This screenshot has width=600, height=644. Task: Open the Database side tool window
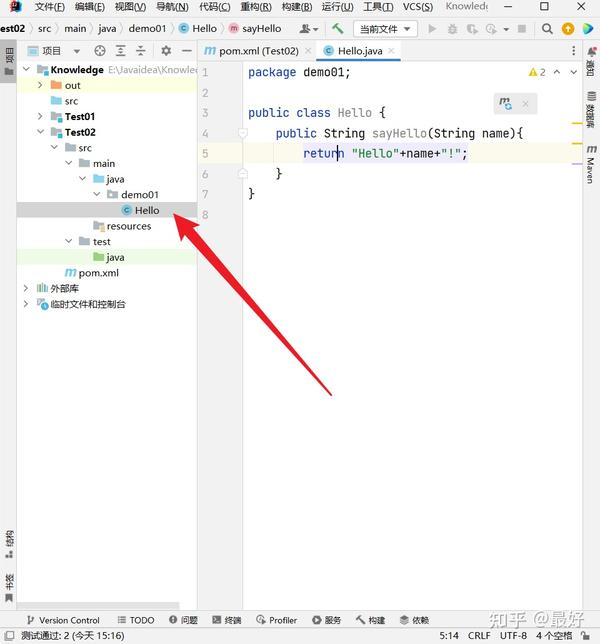pos(591,110)
